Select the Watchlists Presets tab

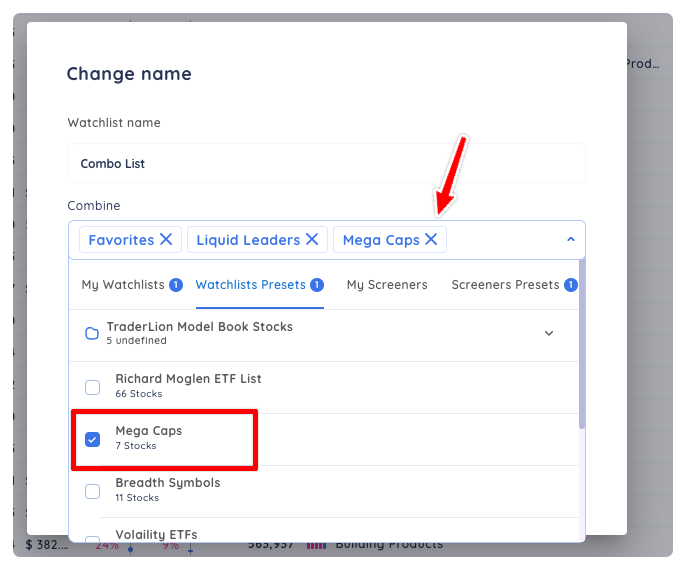point(259,285)
